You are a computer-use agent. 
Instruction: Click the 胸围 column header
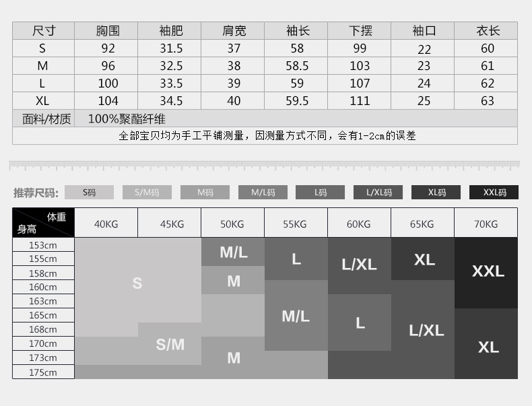click(x=107, y=31)
